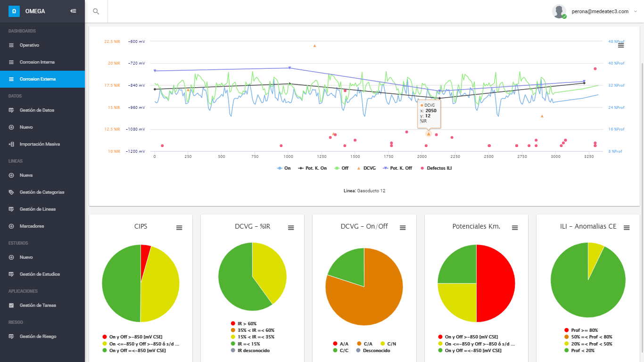
Task: Open Gestión de Tareas
Action: tap(42, 305)
